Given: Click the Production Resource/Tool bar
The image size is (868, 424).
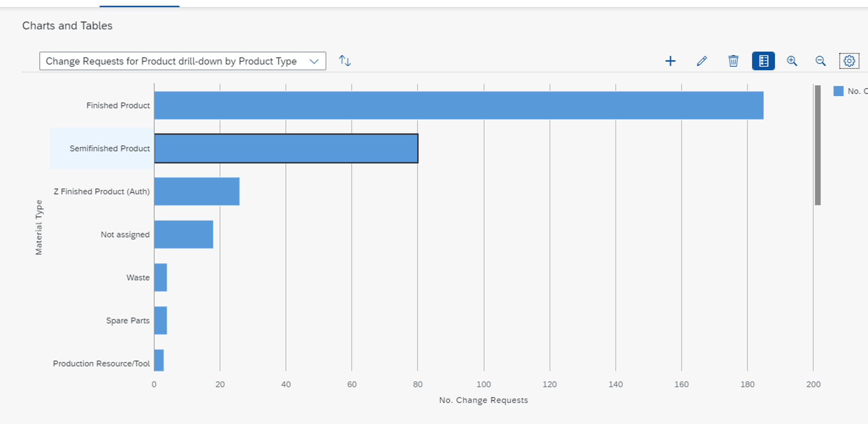Looking at the screenshot, I should 159,361.
